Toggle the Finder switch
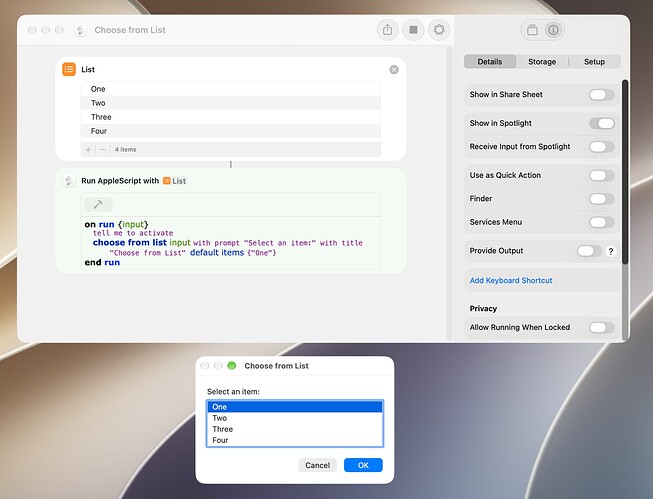This screenshot has height=499, width=653. click(x=601, y=199)
